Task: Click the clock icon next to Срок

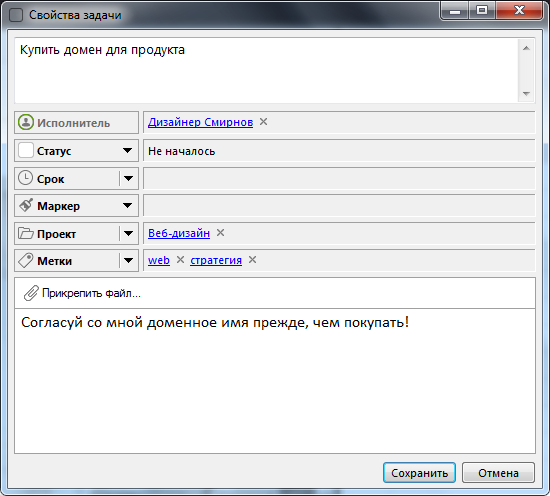Action: coord(25,178)
